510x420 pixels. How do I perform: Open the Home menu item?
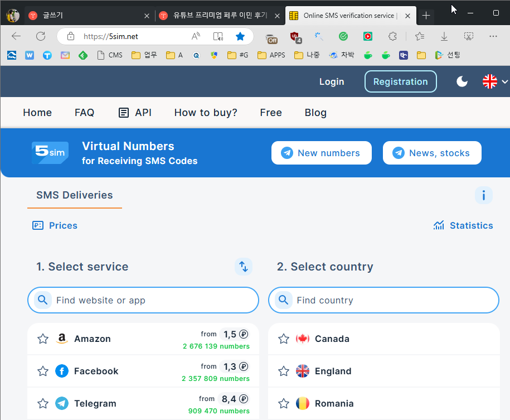tap(37, 113)
